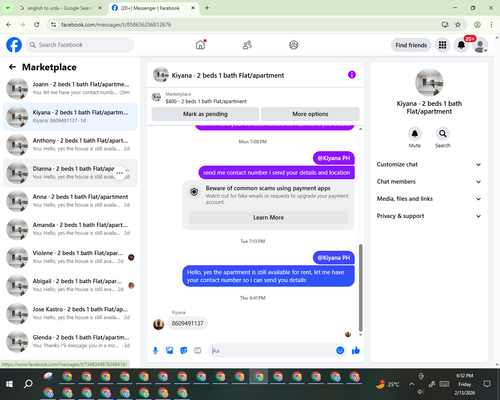Viewport: 500px width, 400px height.
Task: Open Violene conversation in list
Action: 70,257
